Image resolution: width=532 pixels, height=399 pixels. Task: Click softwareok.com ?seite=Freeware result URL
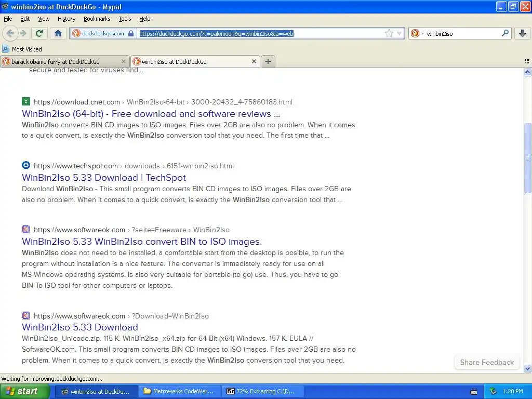pos(131,230)
